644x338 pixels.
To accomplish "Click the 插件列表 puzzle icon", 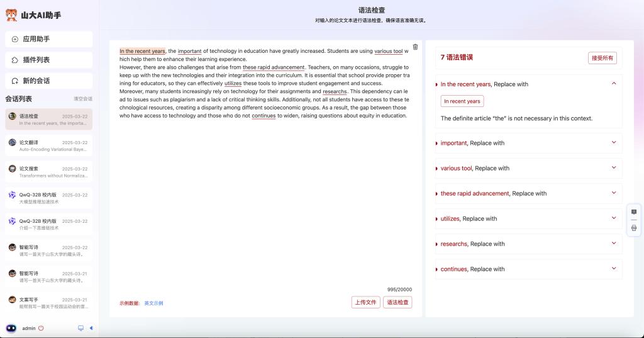I will [15, 60].
